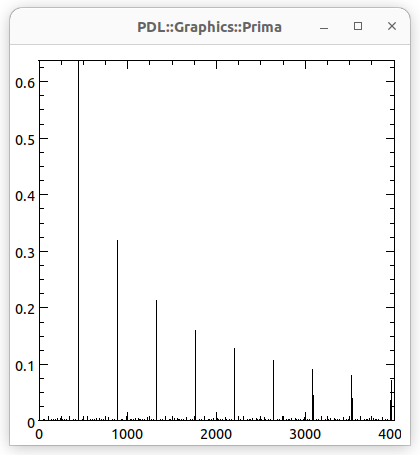Click the third peak reaching about 0.21
420x455 pixels.
[156, 360]
